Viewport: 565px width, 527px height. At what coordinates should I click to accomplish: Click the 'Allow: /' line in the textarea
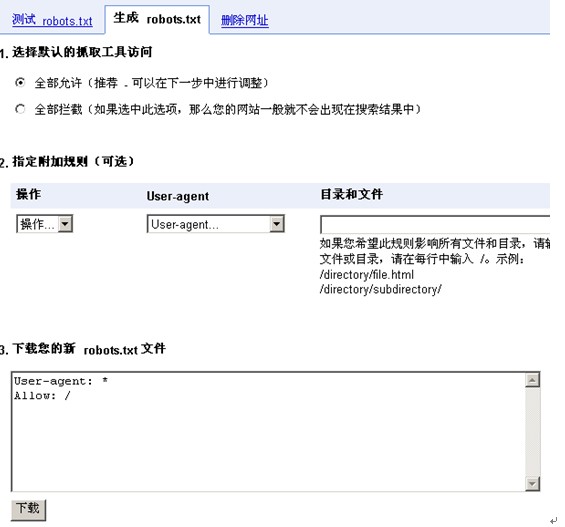click(x=42, y=396)
